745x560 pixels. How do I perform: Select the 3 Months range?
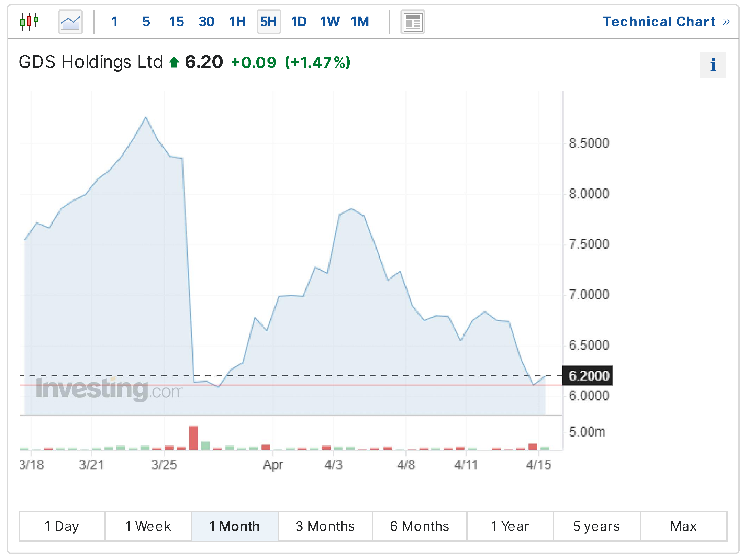[x=325, y=526]
